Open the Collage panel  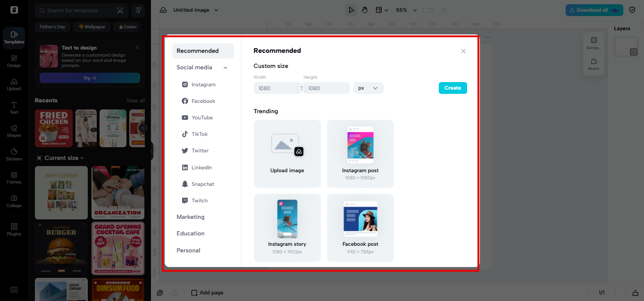click(x=14, y=201)
